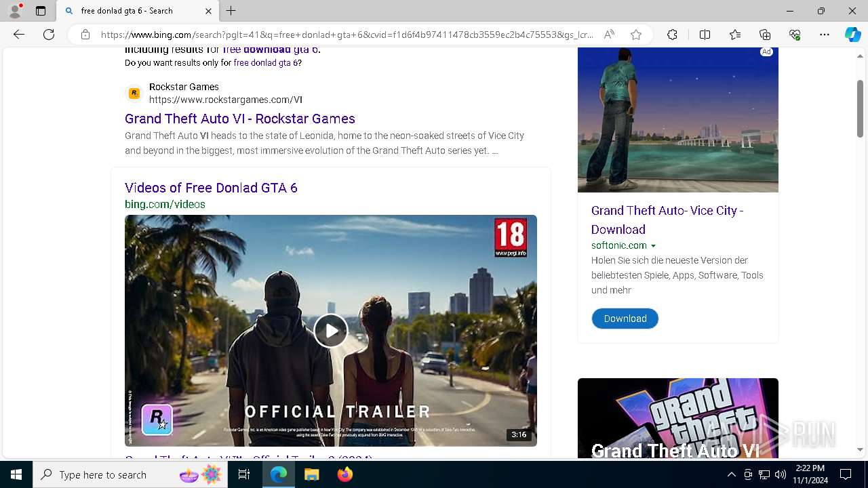Open Collections icon in toolbar
This screenshot has width=868, height=488.
(x=765, y=35)
